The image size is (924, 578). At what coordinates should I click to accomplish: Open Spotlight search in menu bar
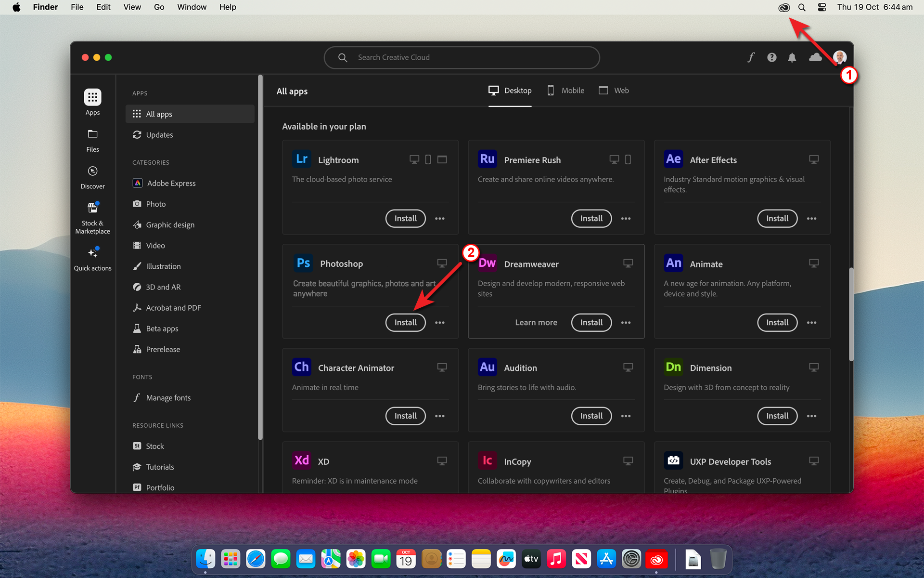coord(802,7)
